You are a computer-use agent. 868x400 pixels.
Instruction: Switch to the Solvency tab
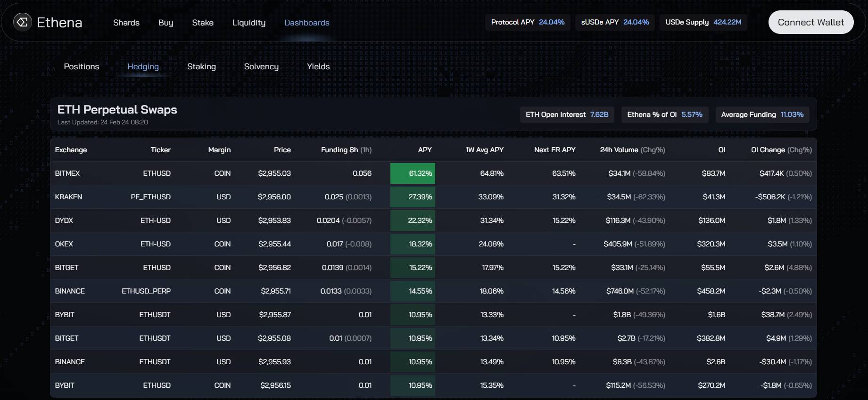pyautogui.click(x=261, y=66)
